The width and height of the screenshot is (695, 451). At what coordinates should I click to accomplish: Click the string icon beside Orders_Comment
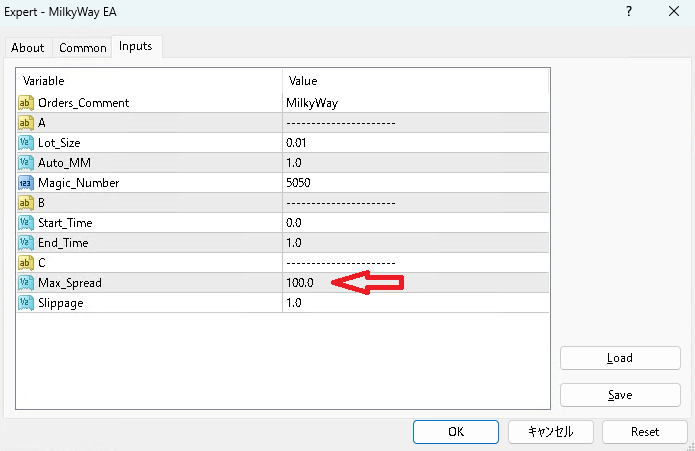(26, 103)
